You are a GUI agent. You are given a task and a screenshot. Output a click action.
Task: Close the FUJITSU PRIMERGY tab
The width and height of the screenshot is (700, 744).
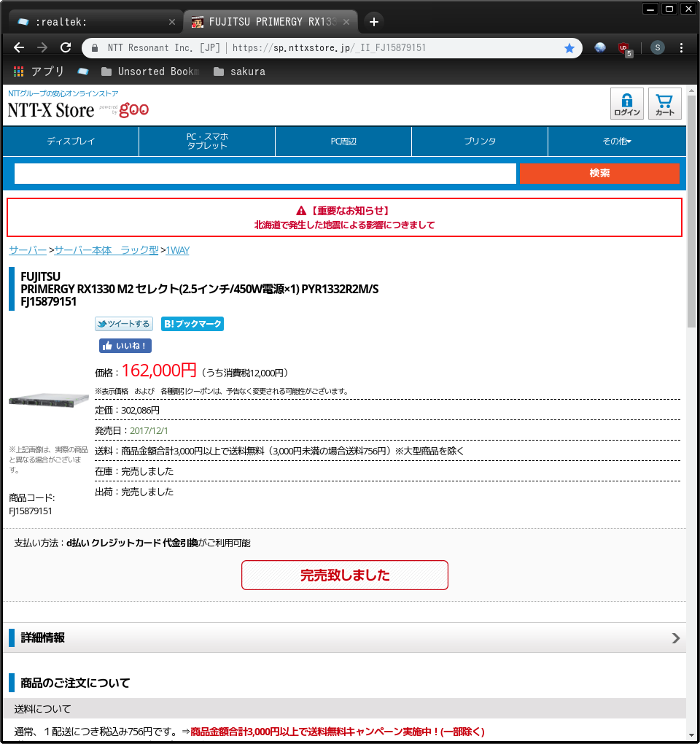(x=346, y=22)
